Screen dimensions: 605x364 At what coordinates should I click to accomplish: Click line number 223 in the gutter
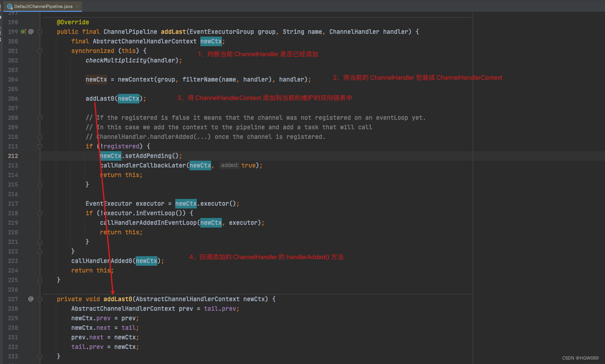(x=13, y=261)
